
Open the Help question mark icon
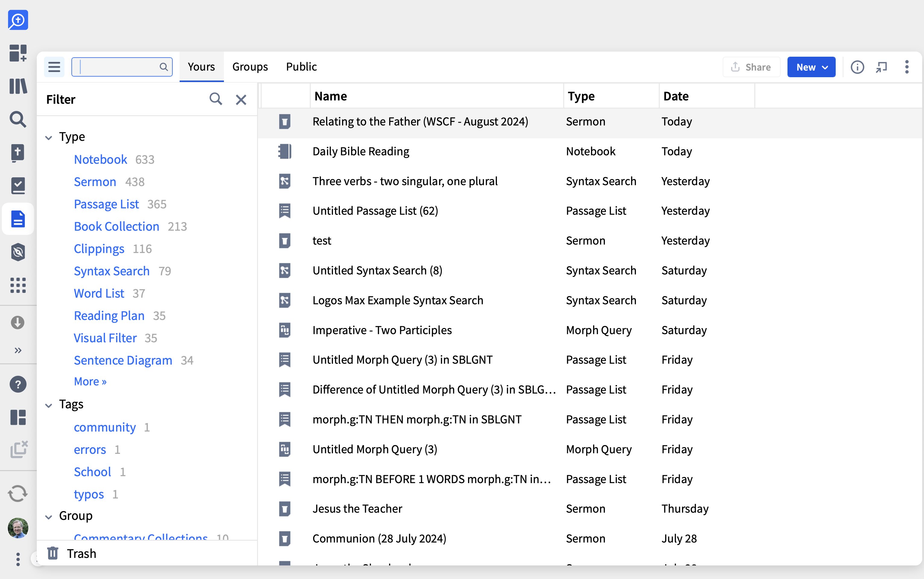18,384
